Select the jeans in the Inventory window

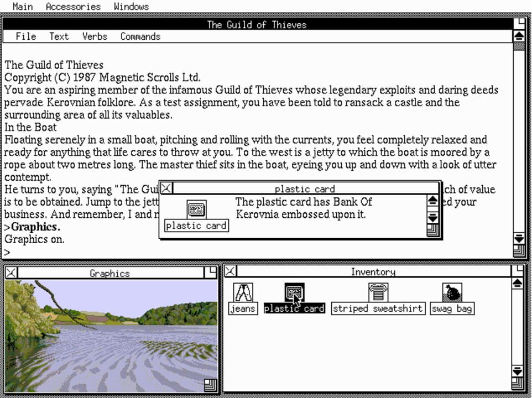point(243,292)
